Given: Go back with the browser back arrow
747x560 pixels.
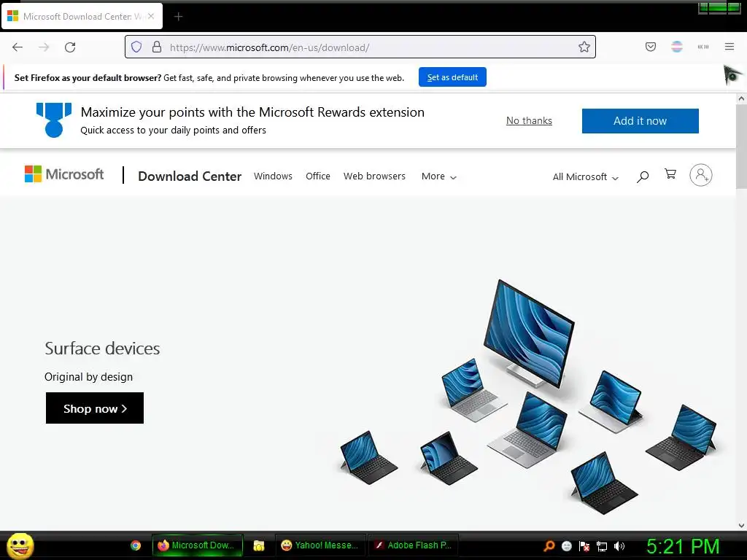Looking at the screenshot, I should 18,47.
